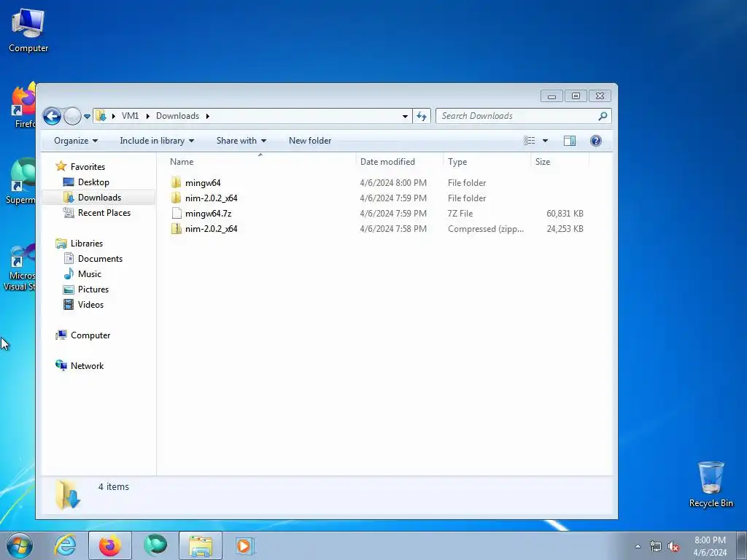Viewport: 747px width, 560px height.
Task: Select the mingw64.7z file icon
Action: tap(177, 214)
